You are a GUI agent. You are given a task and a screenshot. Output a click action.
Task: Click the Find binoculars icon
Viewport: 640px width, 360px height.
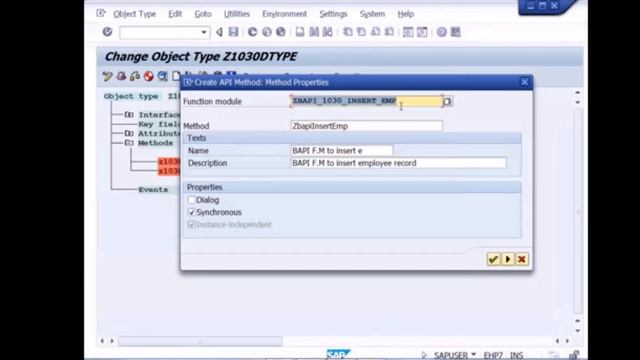click(314, 32)
